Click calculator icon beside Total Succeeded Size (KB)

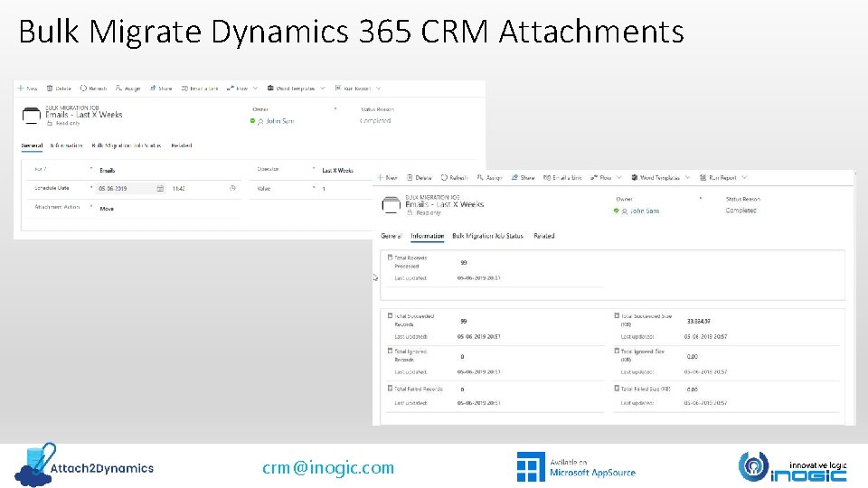click(x=617, y=316)
